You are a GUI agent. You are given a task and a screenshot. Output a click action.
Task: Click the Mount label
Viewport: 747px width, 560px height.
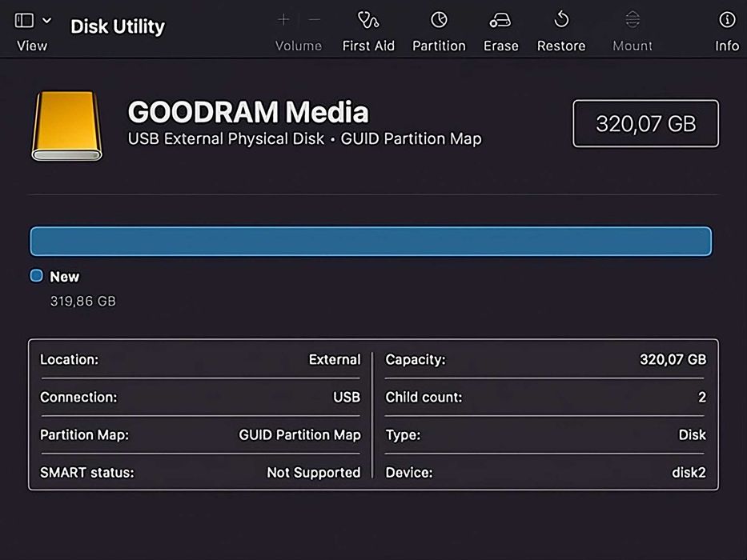pyautogui.click(x=633, y=46)
